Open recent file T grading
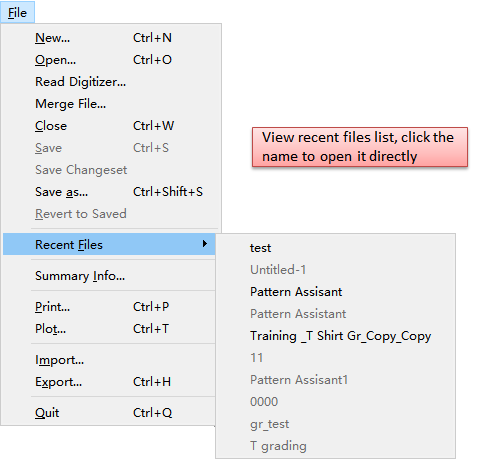Screen dimensions: 483x473 [x=335, y=446]
